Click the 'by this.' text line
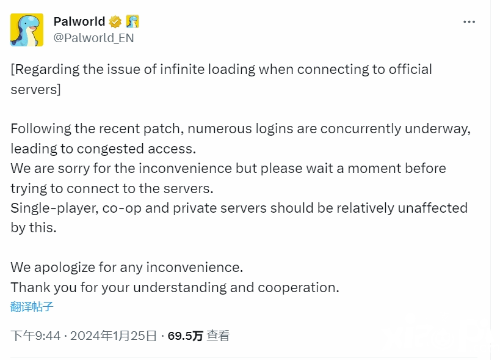Screen dimensions: 500x360 click(33, 228)
